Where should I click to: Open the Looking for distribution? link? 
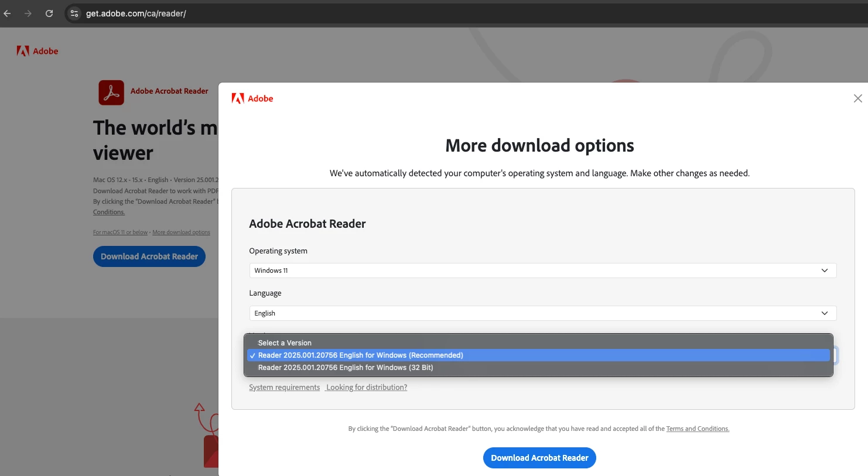[367, 388]
